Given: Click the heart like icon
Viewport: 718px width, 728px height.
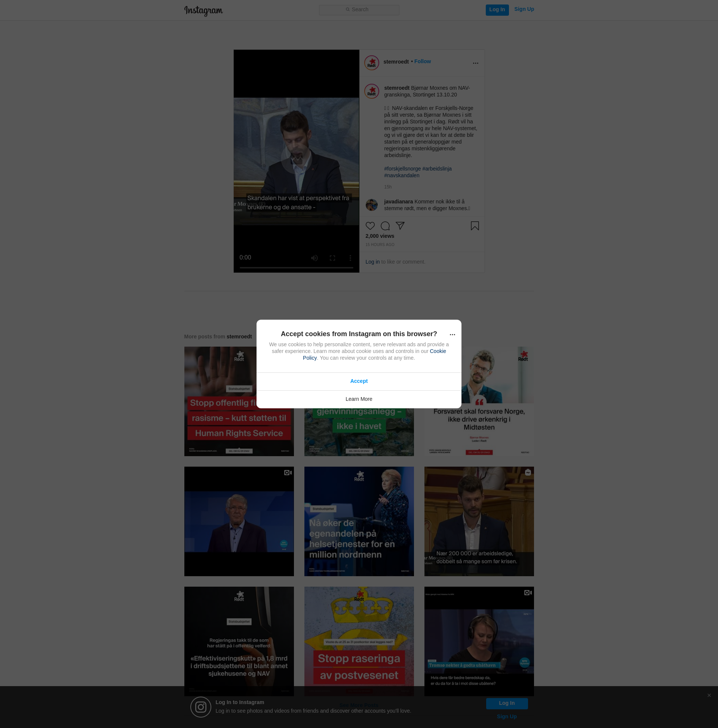Looking at the screenshot, I should pyautogui.click(x=370, y=226).
